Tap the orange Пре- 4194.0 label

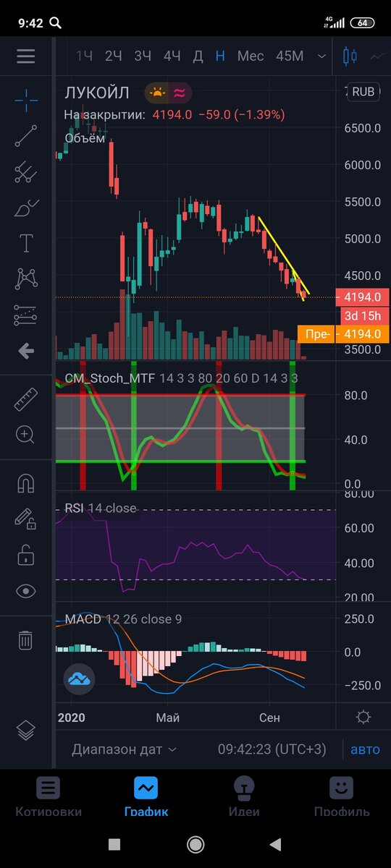(343, 333)
